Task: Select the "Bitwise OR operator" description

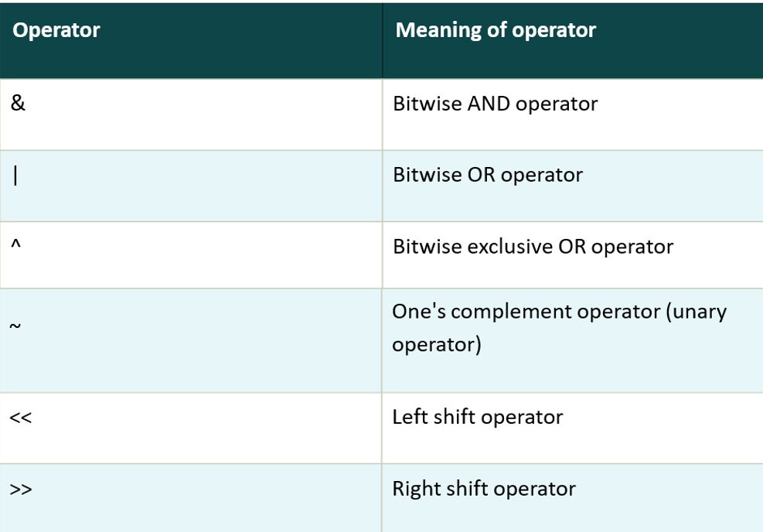Action: [x=487, y=175]
